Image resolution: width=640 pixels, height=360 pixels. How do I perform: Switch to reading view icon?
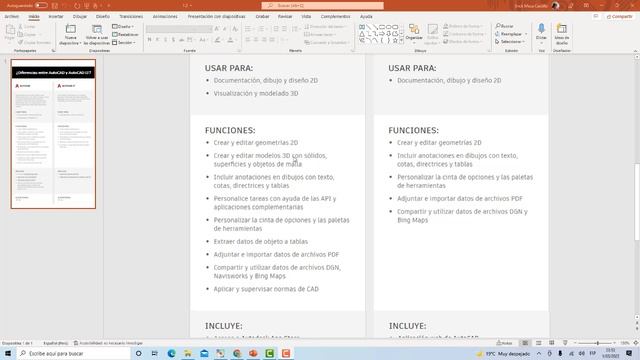coord(552,343)
